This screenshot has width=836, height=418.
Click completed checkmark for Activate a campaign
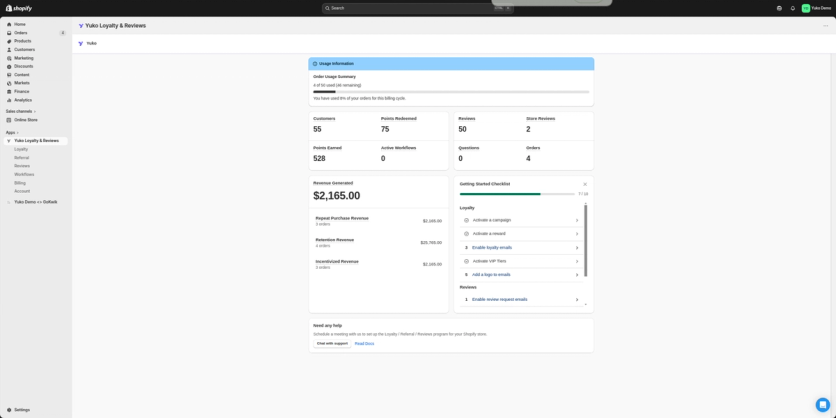(467, 220)
